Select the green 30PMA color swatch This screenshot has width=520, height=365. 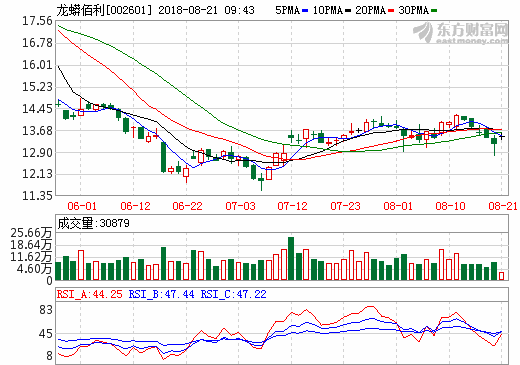click(434, 11)
